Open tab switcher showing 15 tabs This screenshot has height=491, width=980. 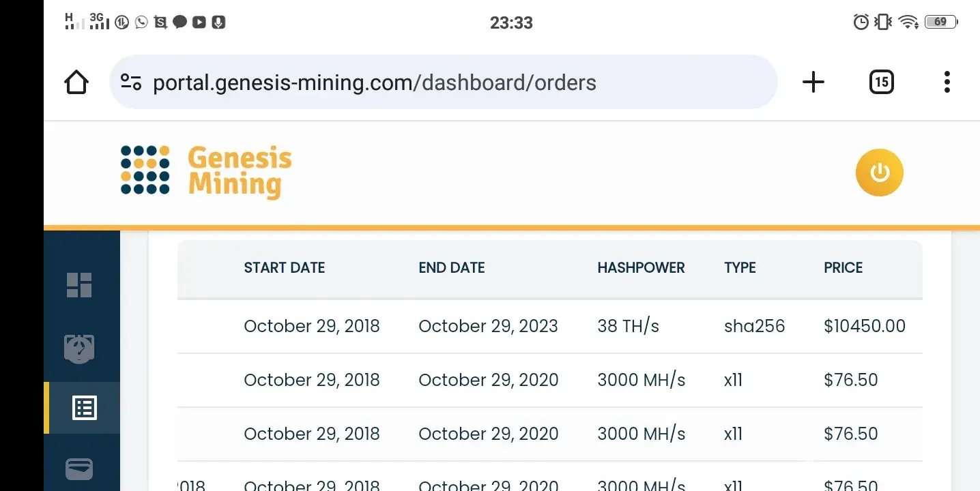click(881, 83)
